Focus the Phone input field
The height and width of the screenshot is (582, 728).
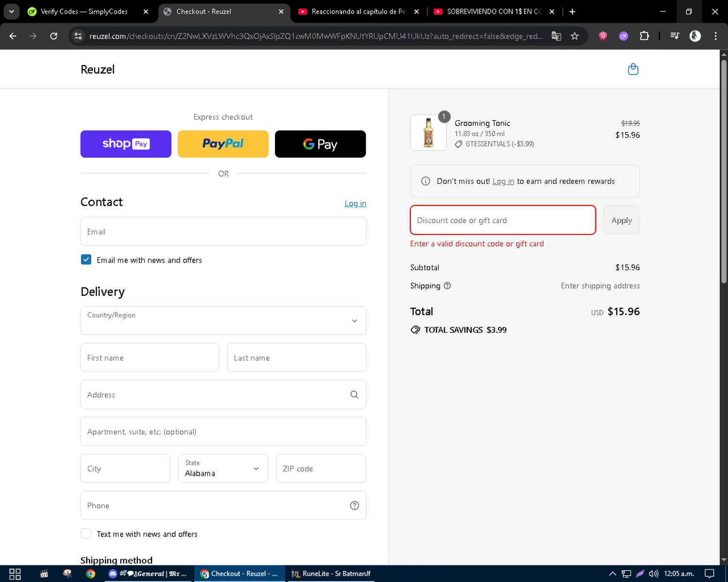click(x=223, y=505)
